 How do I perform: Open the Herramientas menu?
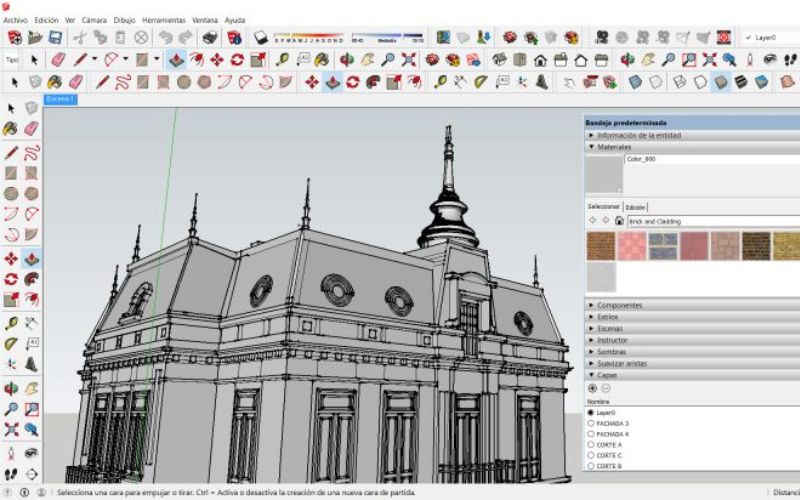click(163, 20)
